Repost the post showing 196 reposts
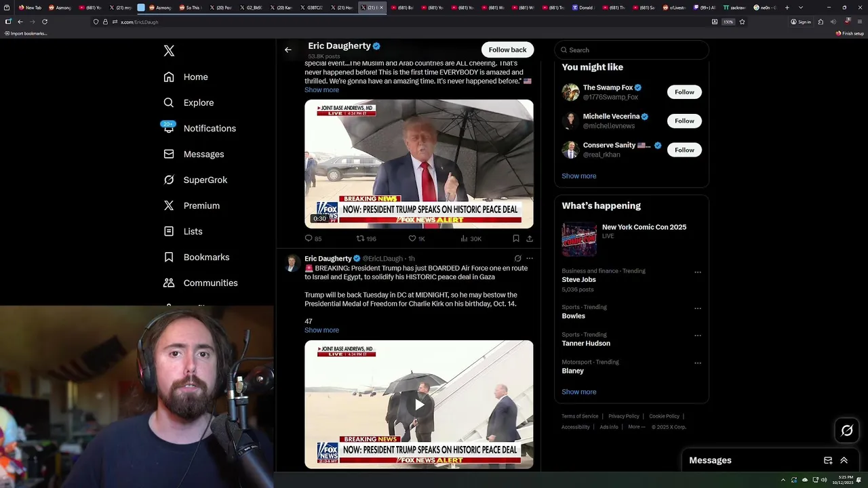Viewport: 868px width, 488px height. [366, 239]
